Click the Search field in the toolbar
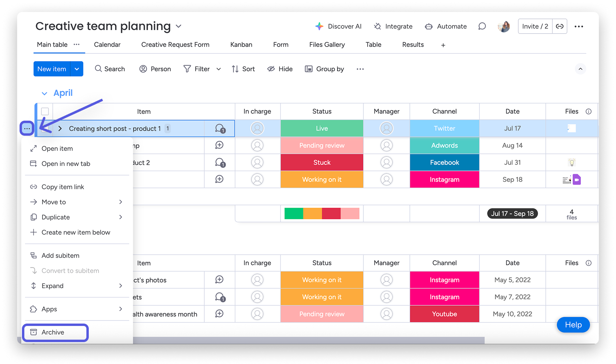 (x=110, y=69)
